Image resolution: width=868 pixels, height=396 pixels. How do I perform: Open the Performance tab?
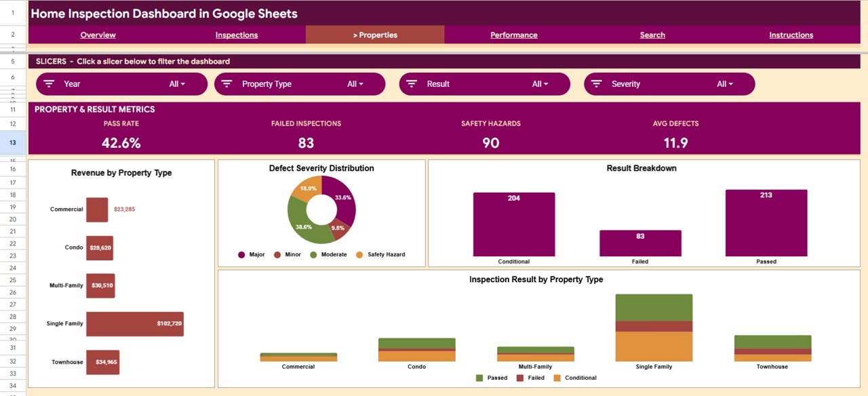(514, 35)
